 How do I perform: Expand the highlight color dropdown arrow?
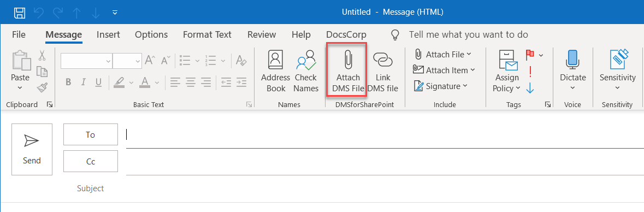point(132,83)
